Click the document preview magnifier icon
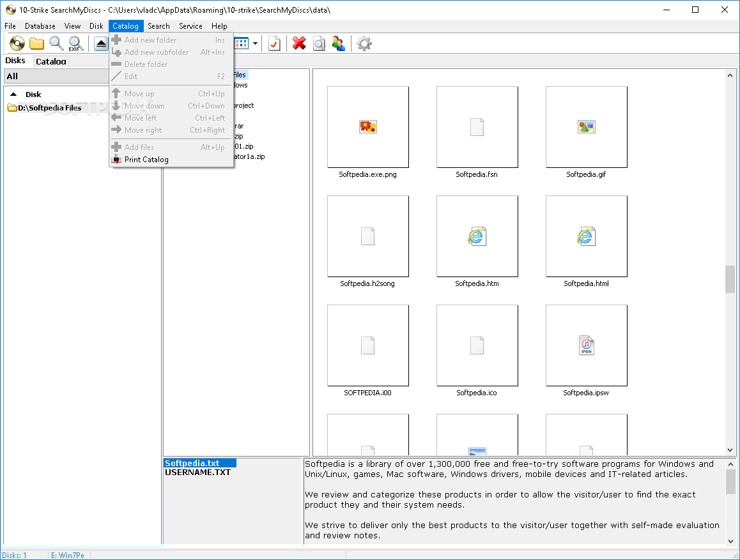This screenshot has width=740, height=560. pyautogui.click(x=319, y=44)
